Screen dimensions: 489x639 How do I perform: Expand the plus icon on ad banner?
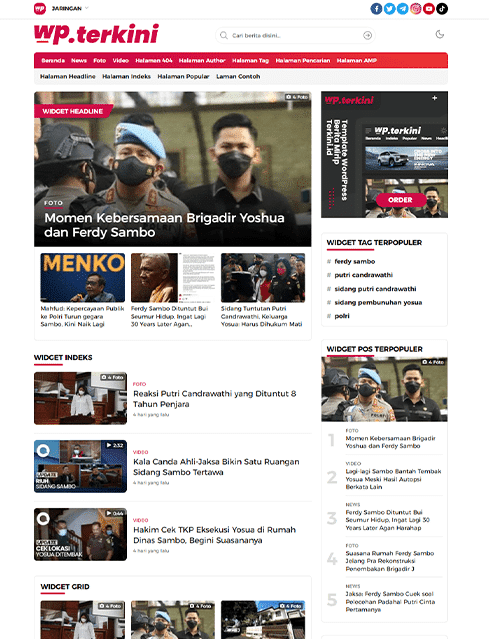435,98
